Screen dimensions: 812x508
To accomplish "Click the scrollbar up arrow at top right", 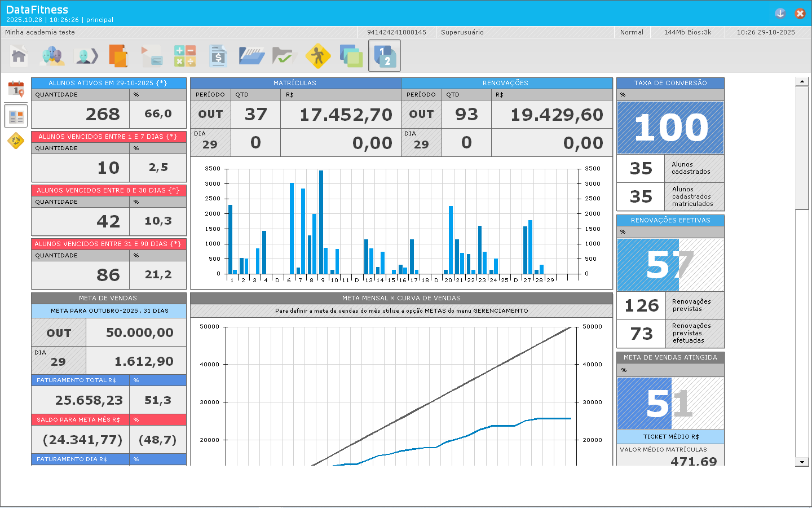I will 802,82.
